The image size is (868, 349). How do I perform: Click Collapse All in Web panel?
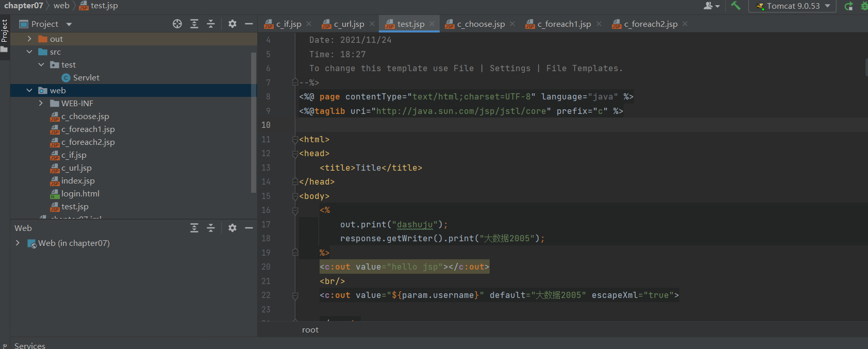pyautogui.click(x=211, y=228)
